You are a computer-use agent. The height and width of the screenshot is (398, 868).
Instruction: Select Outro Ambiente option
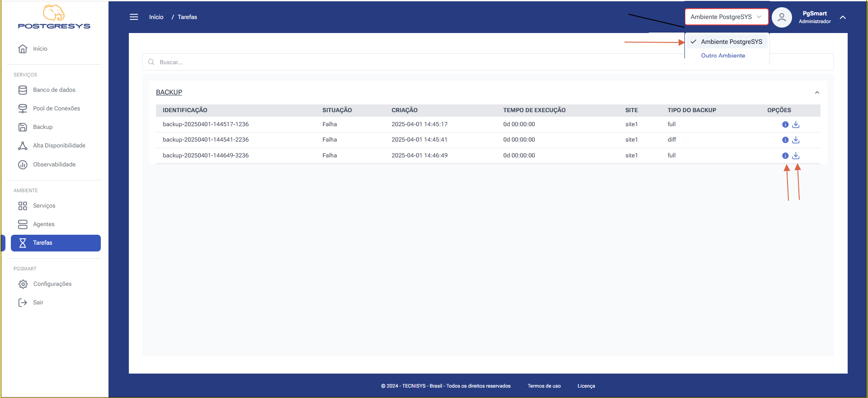point(723,56)
